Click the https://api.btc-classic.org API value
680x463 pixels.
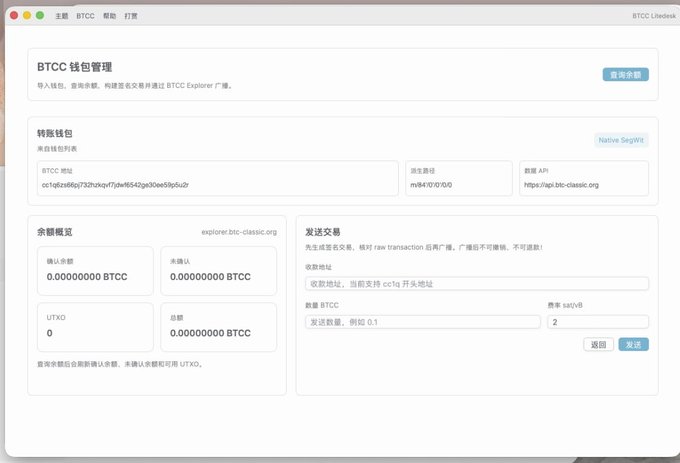click(x=561, y=185)
